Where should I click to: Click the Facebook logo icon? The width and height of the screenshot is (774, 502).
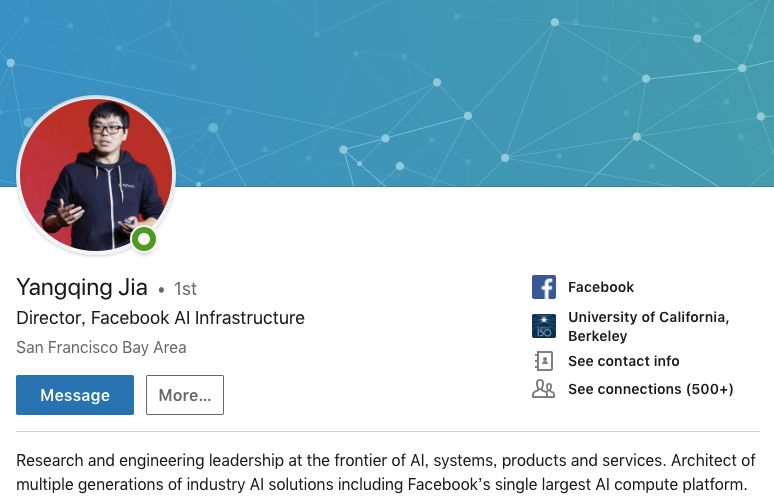tap(544, 288)
